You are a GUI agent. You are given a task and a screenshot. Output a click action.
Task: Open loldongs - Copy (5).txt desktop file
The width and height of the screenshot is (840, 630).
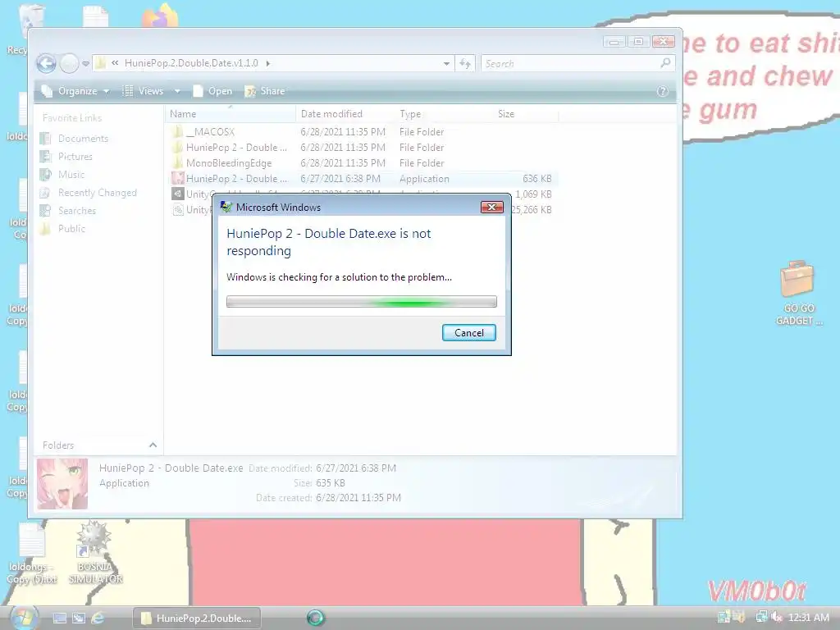coord(32,554)
